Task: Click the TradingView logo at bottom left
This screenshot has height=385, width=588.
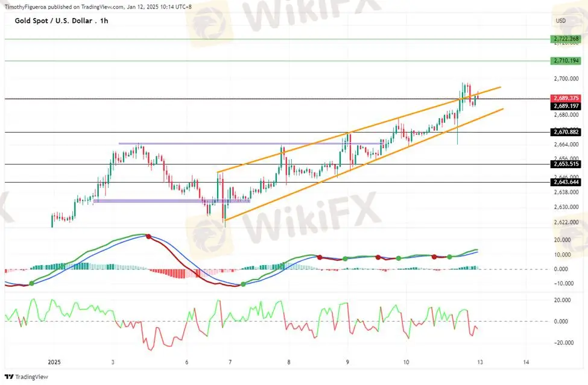Action: point(27,377)
